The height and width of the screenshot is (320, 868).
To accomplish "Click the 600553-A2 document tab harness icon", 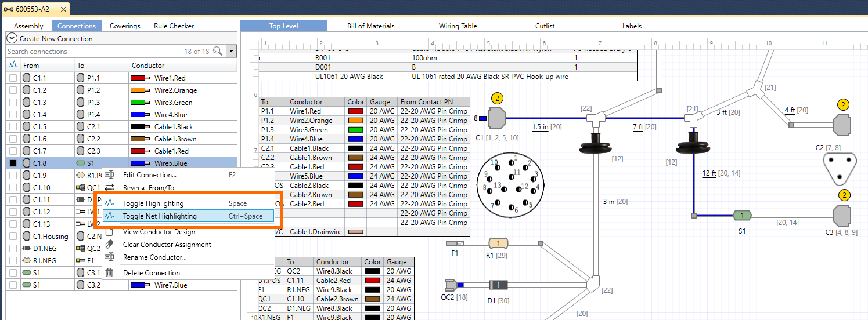I will (9, 9).
